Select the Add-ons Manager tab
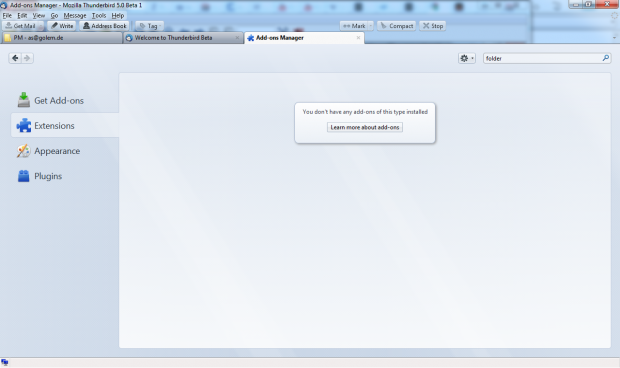This screenshot has width=620, height=368. point(304,38)
